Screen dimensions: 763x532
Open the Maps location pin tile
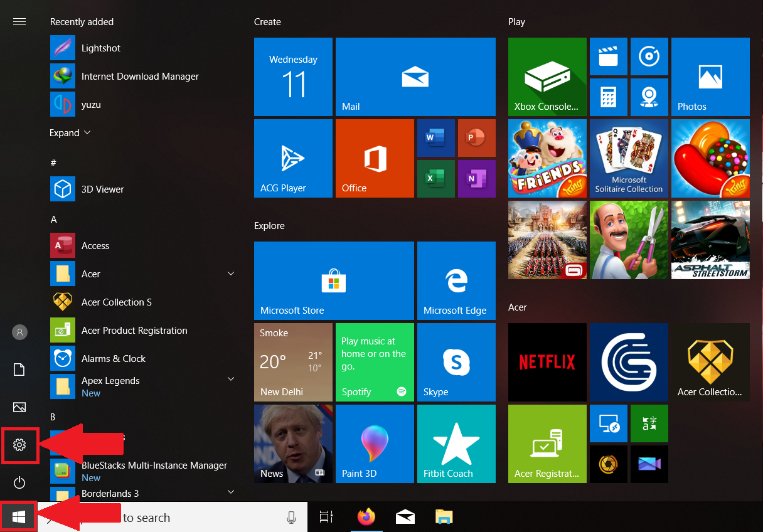click(649, 97)
